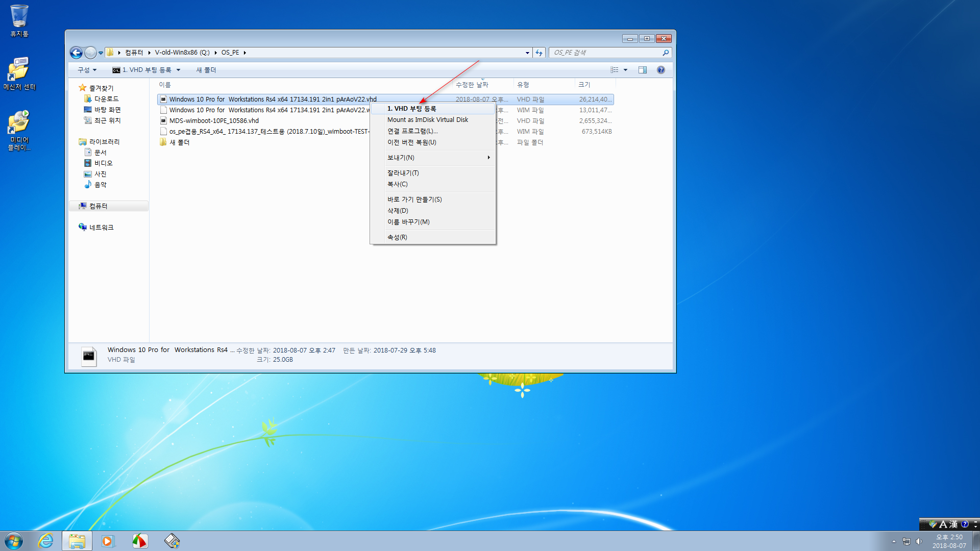Choose 잘라내기(T) in context menu

tap(433, 173)
